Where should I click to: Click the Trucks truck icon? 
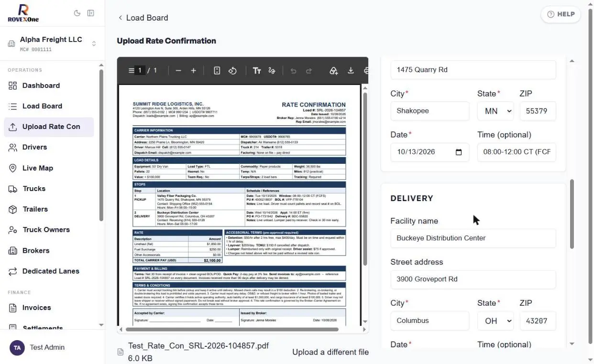tap(13, 189)
